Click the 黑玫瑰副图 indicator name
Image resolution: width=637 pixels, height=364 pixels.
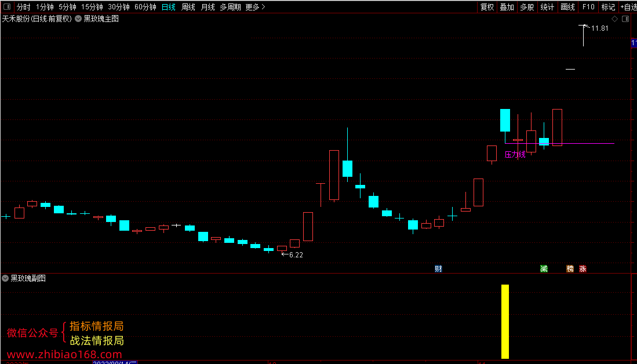[x=28, y=278]
